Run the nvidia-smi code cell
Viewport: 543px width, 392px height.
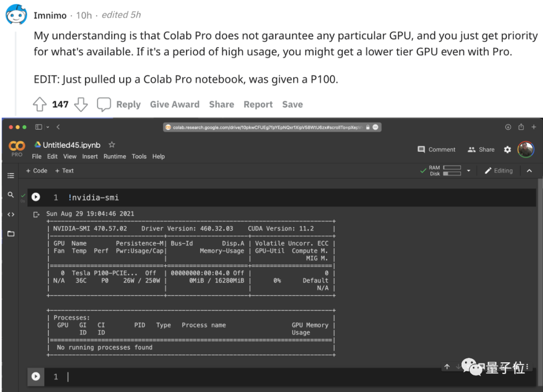(35, 197)
